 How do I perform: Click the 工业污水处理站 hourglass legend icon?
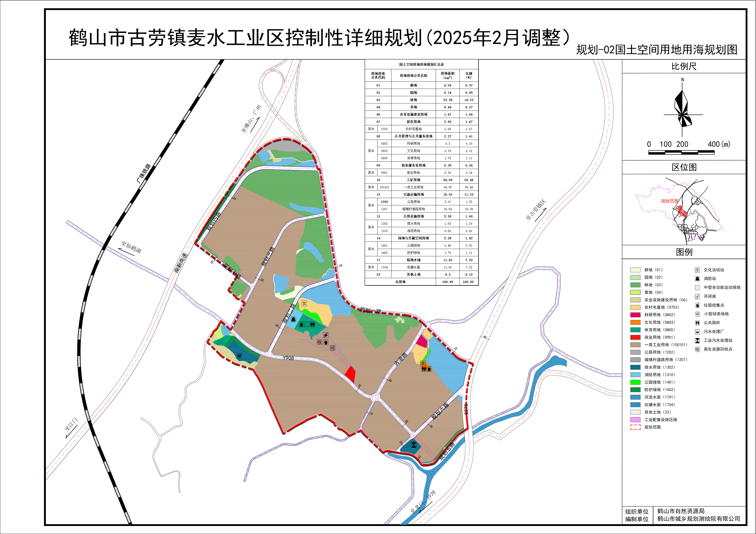tap(697, 341)
